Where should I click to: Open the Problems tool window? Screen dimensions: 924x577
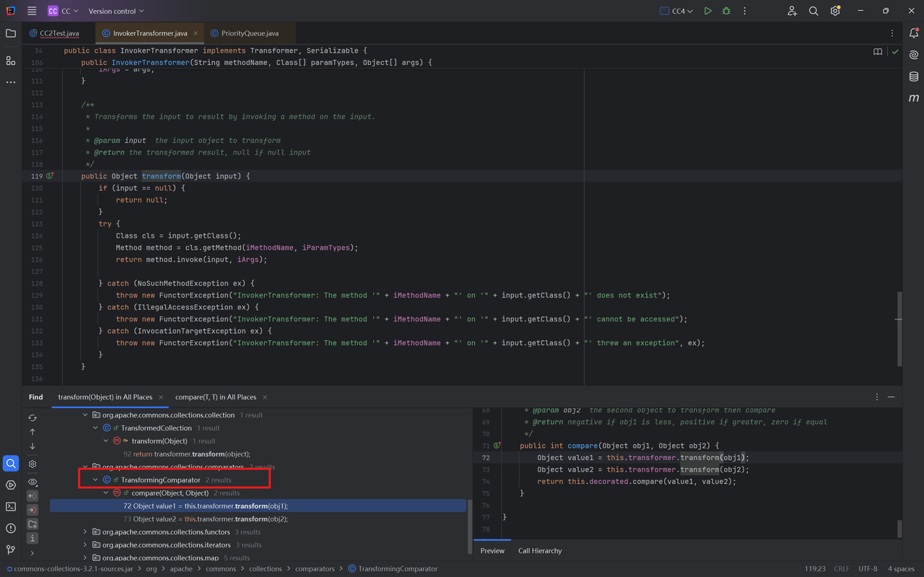click(10, 529)
